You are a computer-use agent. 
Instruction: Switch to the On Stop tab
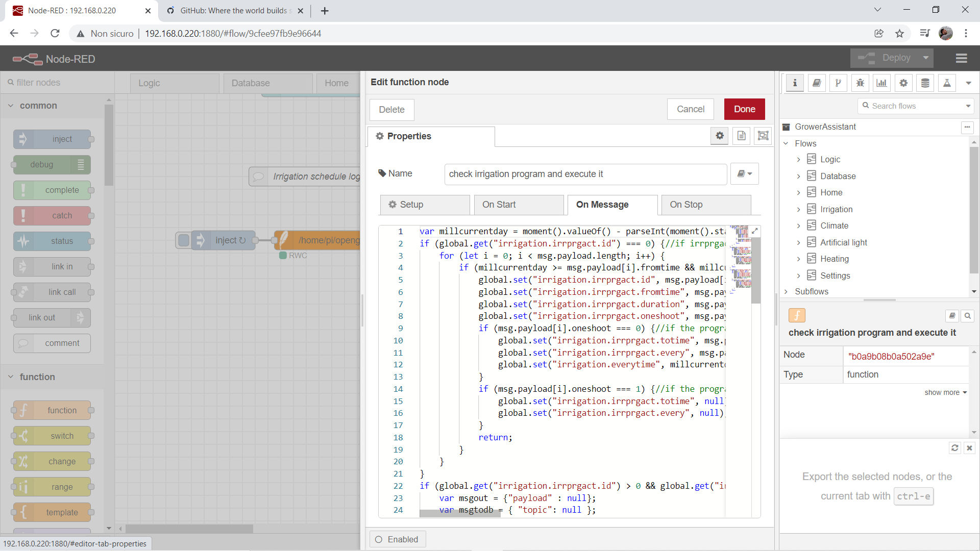click(706, 205)
